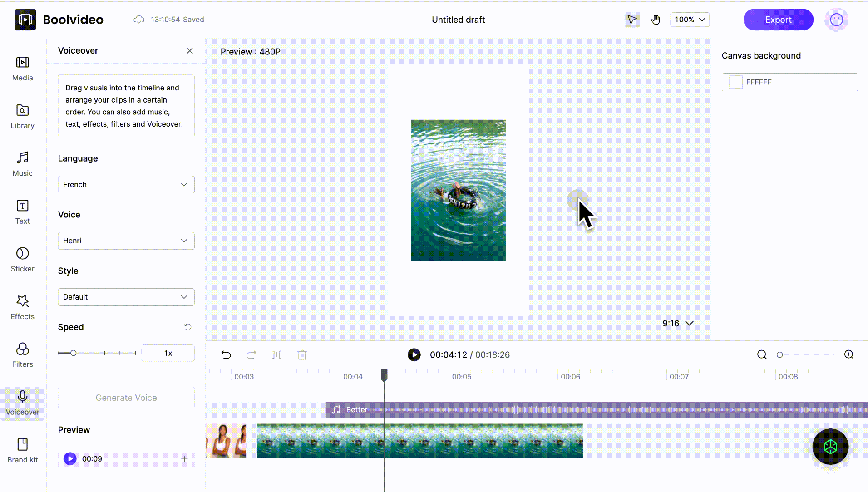868x492 pixels.
Task: Click the split clip icon
Action: tap(277, 354)
